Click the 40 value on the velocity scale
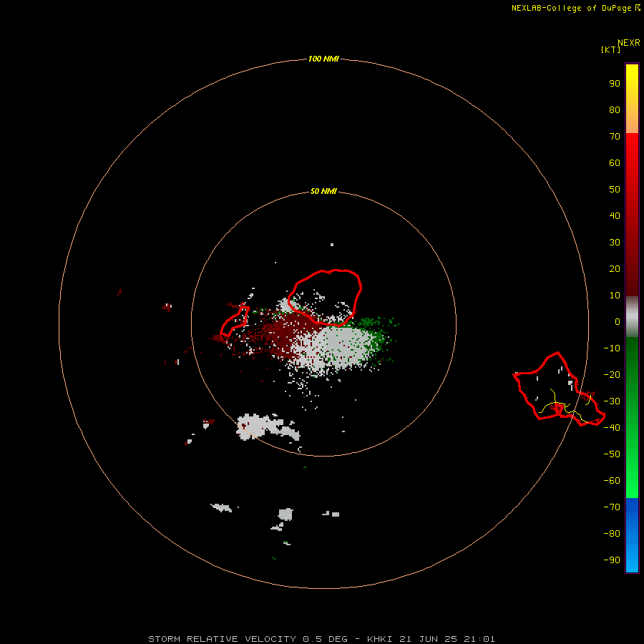The height and width of the screenshot is (644, 644). [615, 216]
